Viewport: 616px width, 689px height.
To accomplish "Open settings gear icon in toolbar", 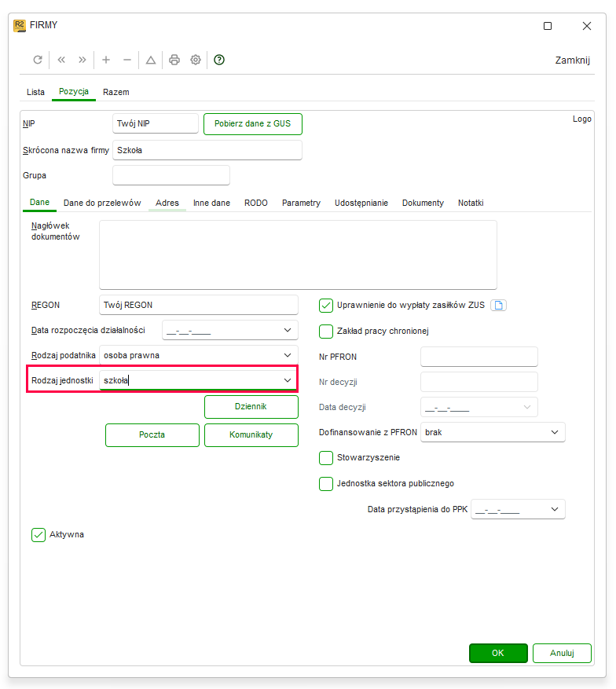I will click(196, 60).
